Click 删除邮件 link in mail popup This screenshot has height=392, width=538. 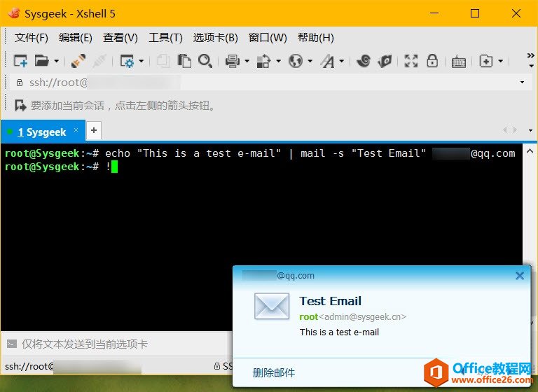pos(274,373)
